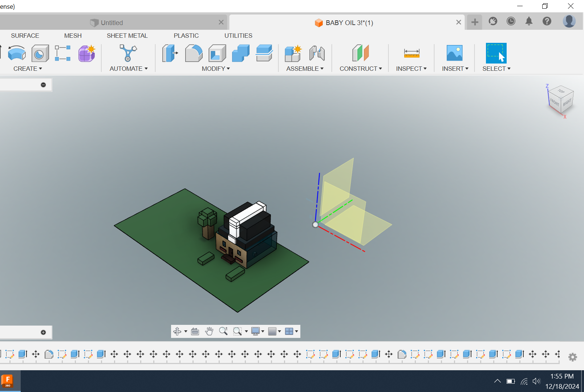Activate the Pan hand tool
Image resolution: width=584 pixels, height=392 pixels.
209,331
